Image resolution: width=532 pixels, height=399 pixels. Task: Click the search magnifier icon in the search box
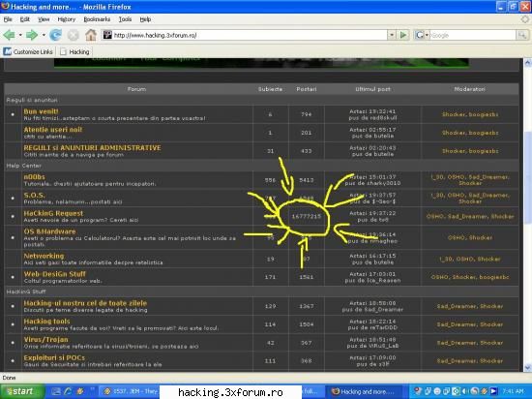pos(521,35)
